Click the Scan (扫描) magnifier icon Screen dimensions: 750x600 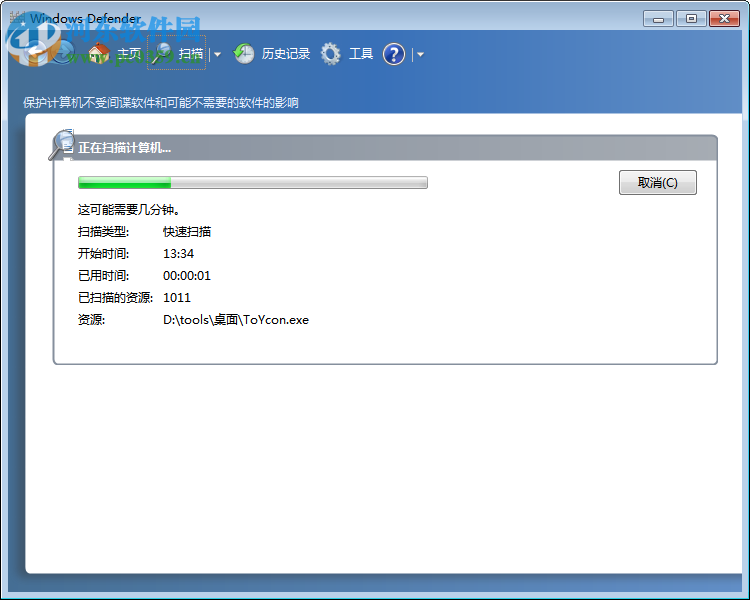(162, 53)
